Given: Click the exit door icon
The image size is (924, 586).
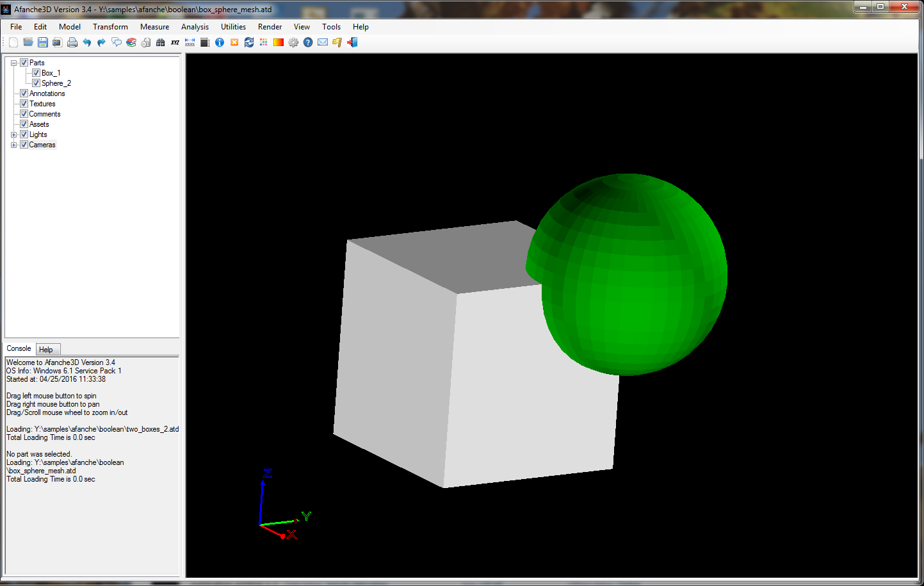Looking at the screenshot, I should (352, 42).
